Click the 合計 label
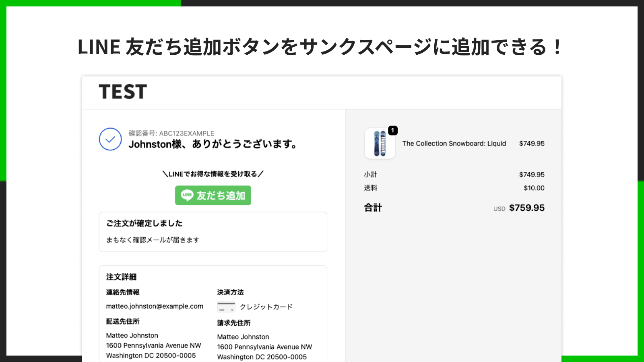The height and width of the screenshot is (362, 644). tap(373, 208)
